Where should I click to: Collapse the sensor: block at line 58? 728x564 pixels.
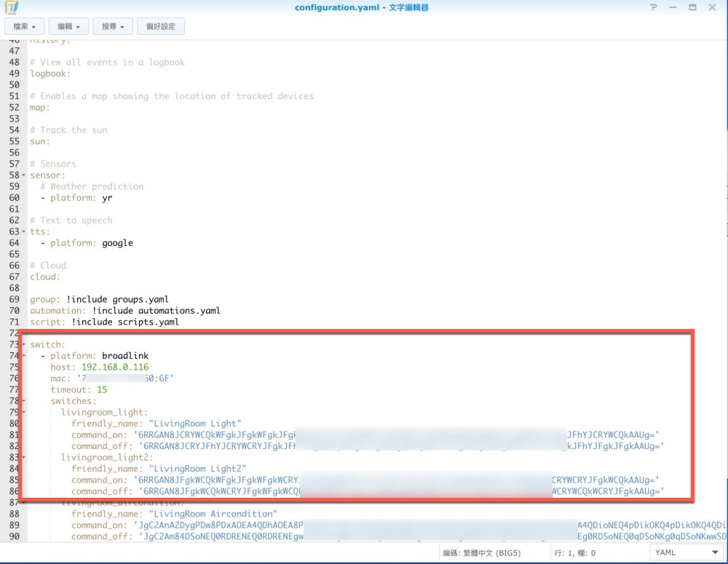pyautogui.click(x=25, y=175)
